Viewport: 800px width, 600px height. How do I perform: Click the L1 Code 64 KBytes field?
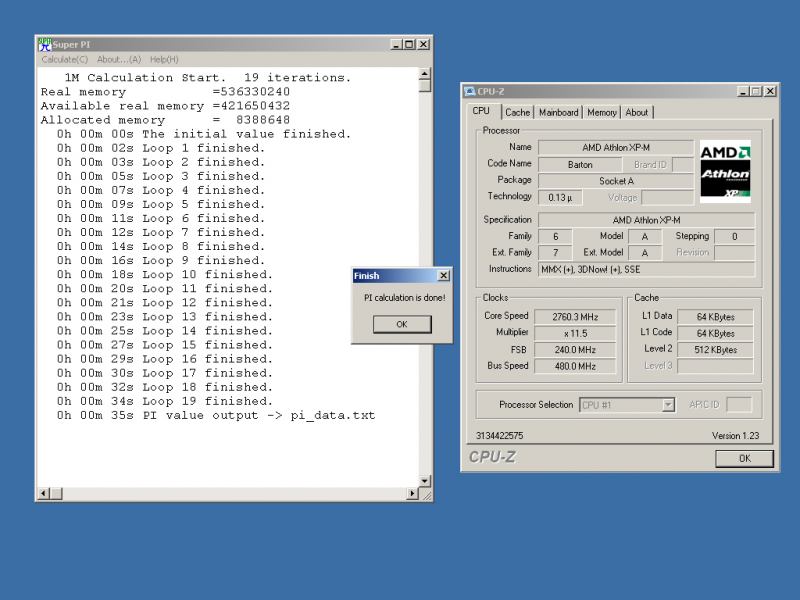coord(715,333)
